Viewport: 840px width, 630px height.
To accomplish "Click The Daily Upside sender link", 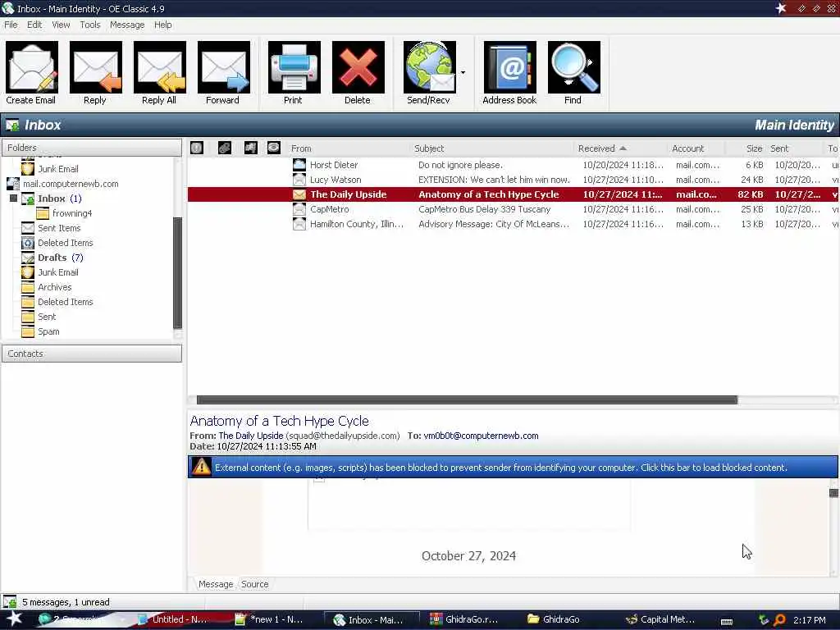I will point(251,436).
